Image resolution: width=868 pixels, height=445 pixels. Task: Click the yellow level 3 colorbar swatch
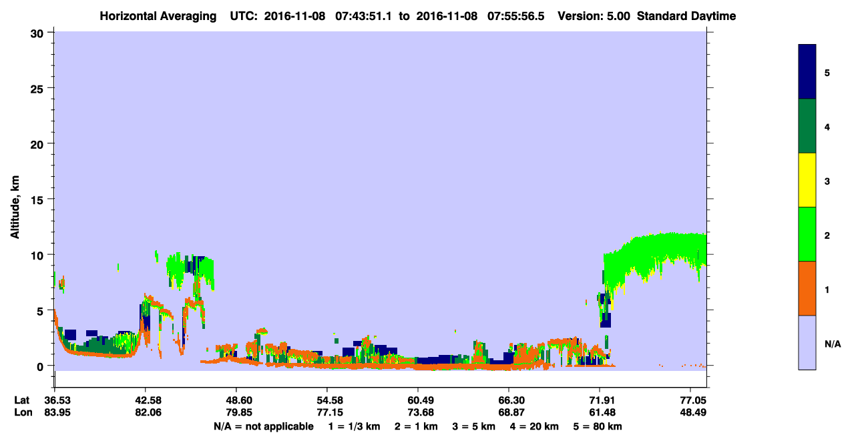click(807, 180)
